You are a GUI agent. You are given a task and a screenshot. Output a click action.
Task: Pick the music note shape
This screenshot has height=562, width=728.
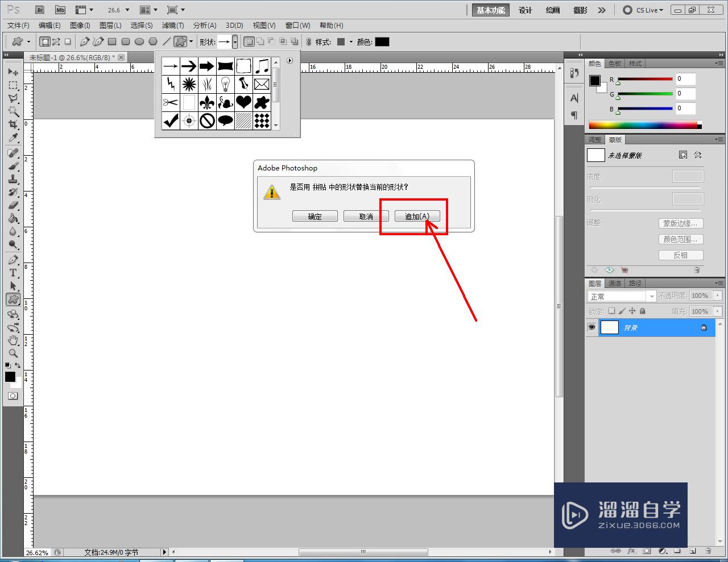[x=262, y=66]
